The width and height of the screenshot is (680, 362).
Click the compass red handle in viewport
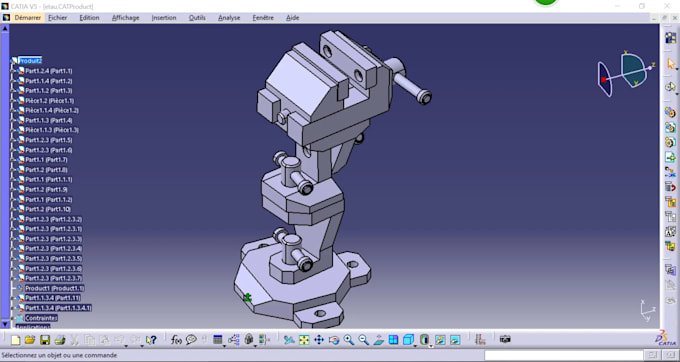(x=604, y=79)
